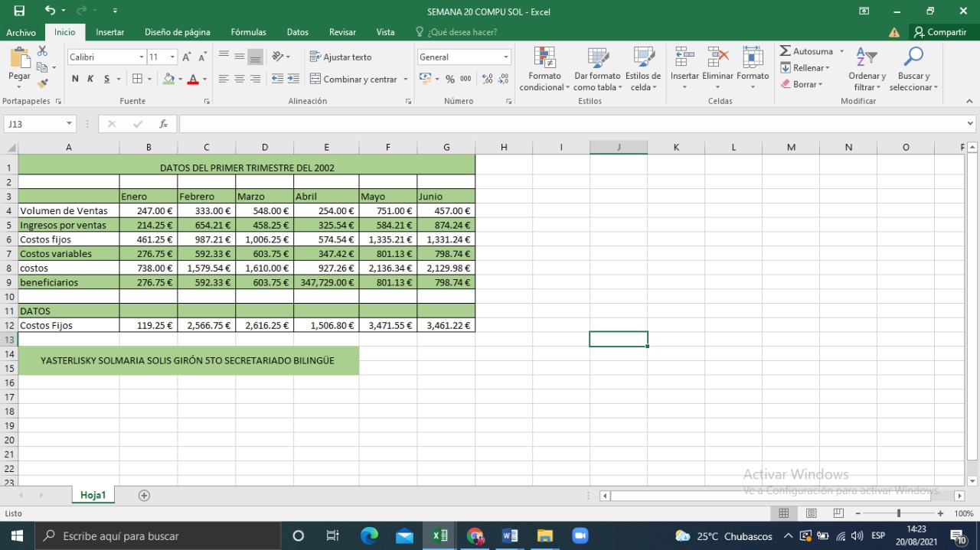The width and height of the screenshot is (980, 550).
Task: Expand the Calibri font name dropdown
Action: coord(142,57)
